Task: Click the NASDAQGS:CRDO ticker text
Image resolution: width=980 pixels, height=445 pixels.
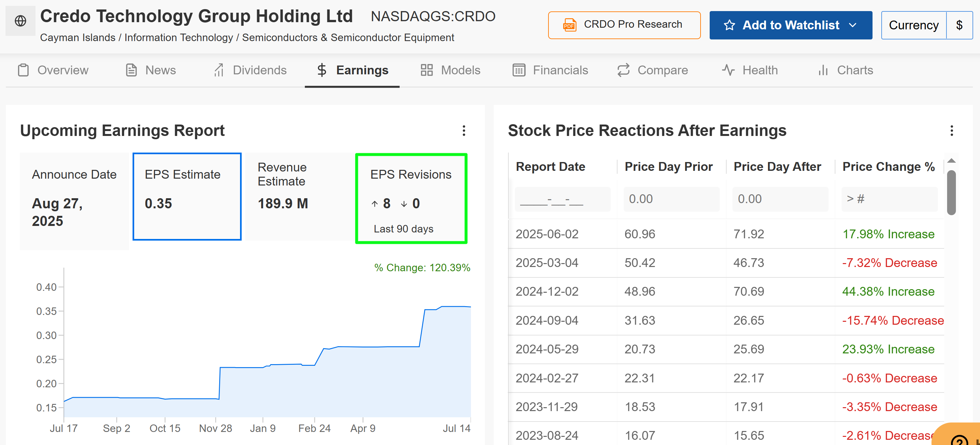Action: pyautogui.click(x=433, y=16)
